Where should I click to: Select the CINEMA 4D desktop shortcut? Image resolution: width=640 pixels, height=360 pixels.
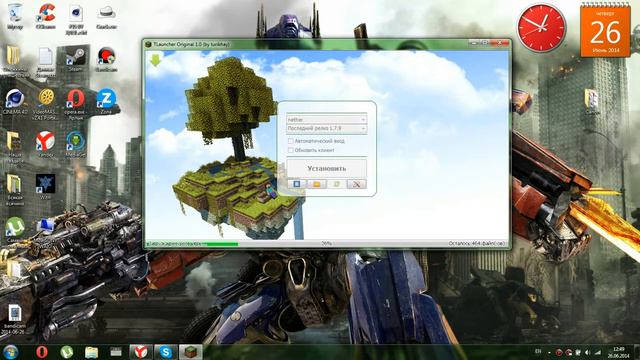(15, 102)
